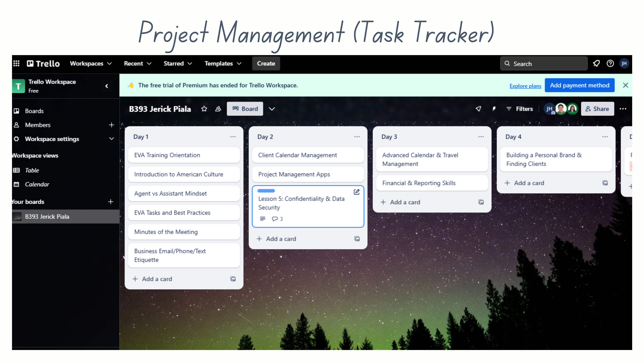The image size is (644, 362).
Task: Star the B393 Jerick Piala board
Action: pos(204,109)
